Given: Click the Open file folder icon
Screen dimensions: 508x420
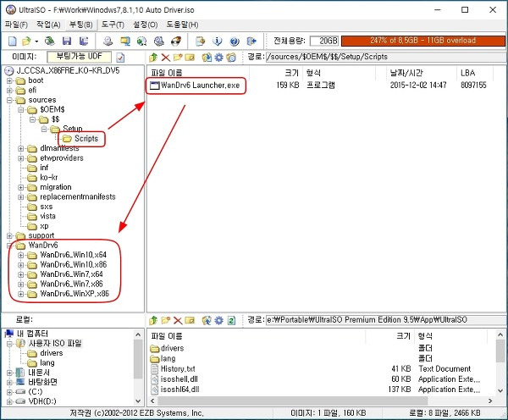Looking at the screenshot, I should tap(26, 41).
